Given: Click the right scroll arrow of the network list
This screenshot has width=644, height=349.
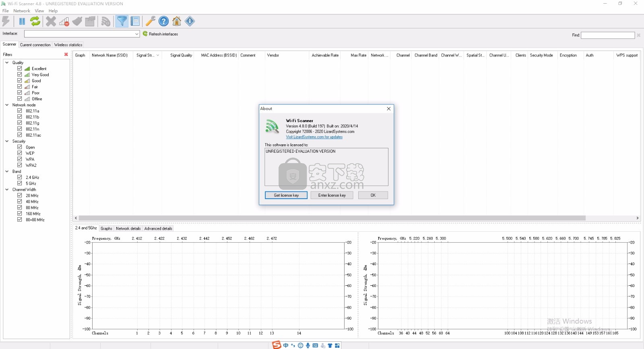Looking at the screenshot, I should (638, 218).
